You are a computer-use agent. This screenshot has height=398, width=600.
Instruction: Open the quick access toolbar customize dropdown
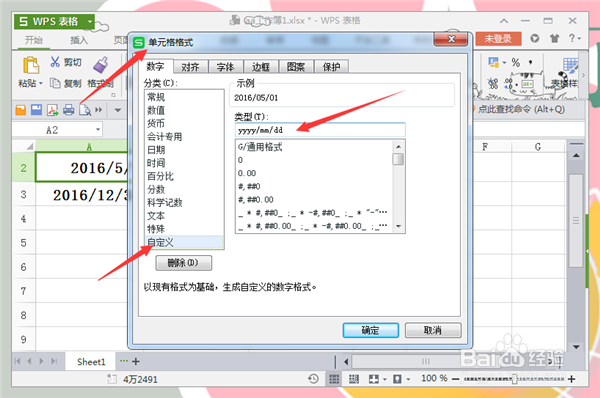click(x=118, y=110)
